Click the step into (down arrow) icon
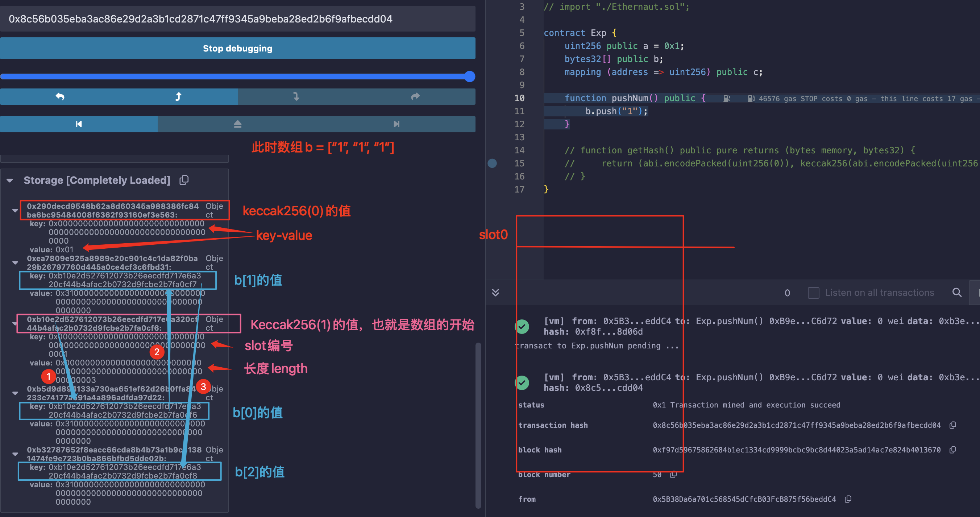This screenshot has width=980, height=517. 297,97
